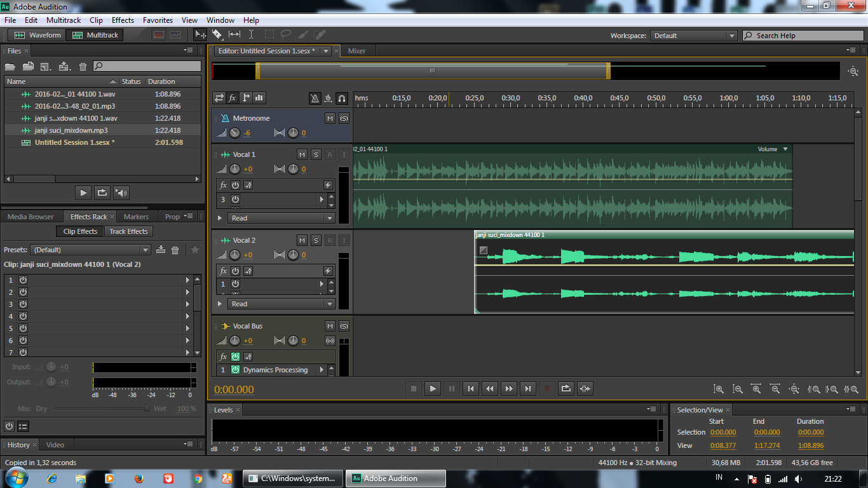This screenshot has height=488, width=868.
Task: Show the Inputs/Outputs track controls
Action: [219, 98]
